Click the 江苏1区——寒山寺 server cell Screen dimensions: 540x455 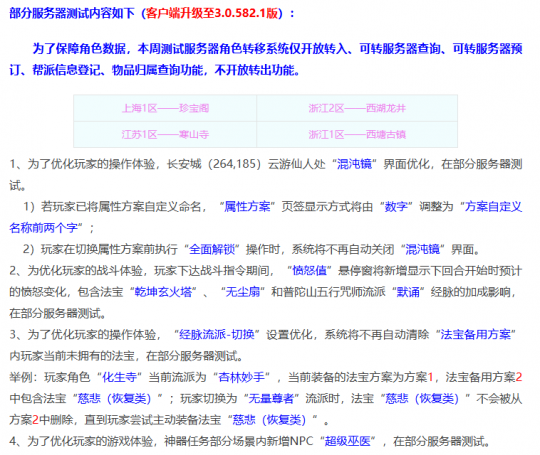tap(165, 134)
